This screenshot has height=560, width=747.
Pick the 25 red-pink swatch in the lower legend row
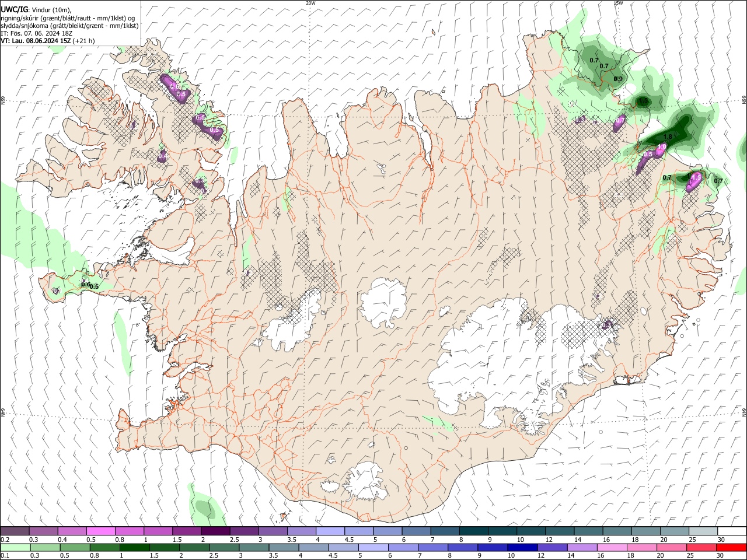click(x=702, y=547)
